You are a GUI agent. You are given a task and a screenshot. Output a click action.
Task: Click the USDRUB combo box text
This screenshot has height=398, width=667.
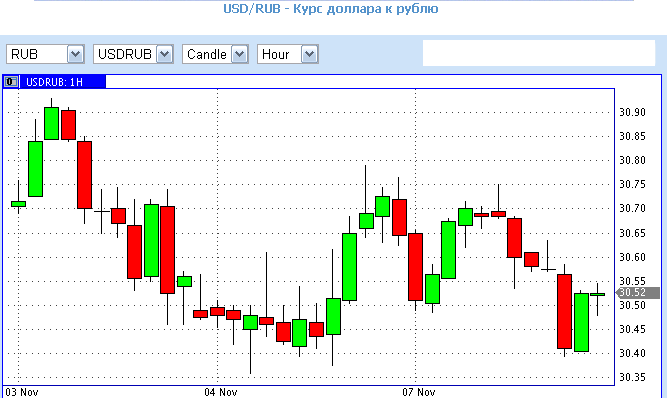[125, 54]
